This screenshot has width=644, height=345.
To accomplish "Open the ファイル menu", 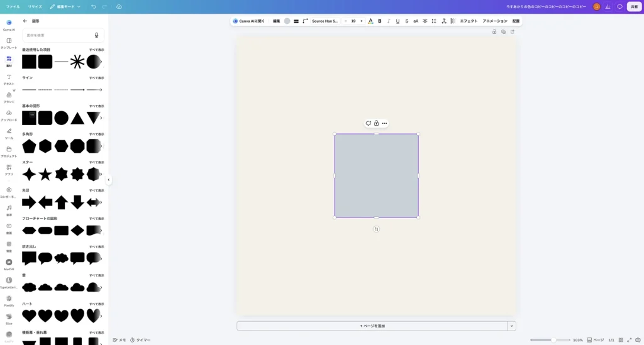I will tap(13, 6).
